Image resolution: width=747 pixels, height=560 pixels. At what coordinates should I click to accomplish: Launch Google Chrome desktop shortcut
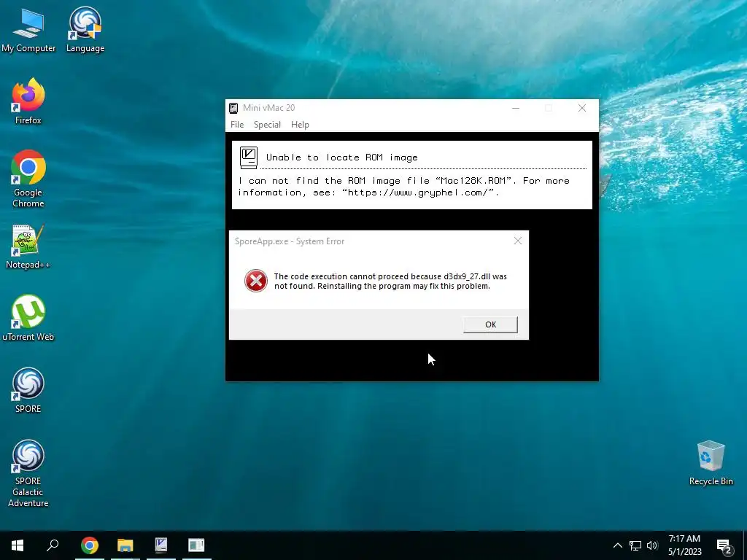(x=28, y=179)
